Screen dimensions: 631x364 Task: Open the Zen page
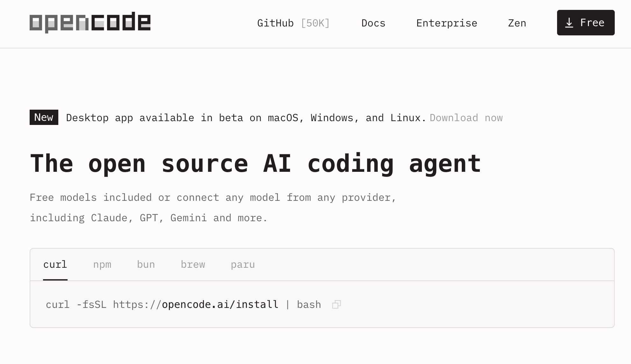[517, 23]
